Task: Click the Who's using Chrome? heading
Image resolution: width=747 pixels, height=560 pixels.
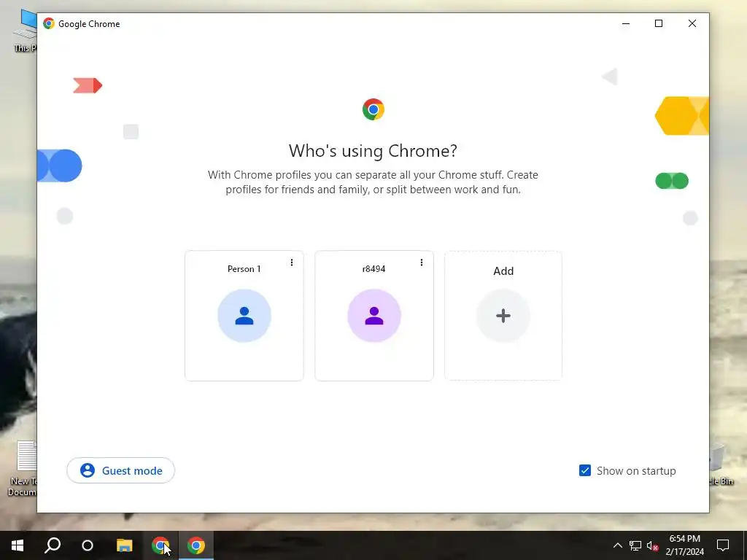Action: pos(373,151)
